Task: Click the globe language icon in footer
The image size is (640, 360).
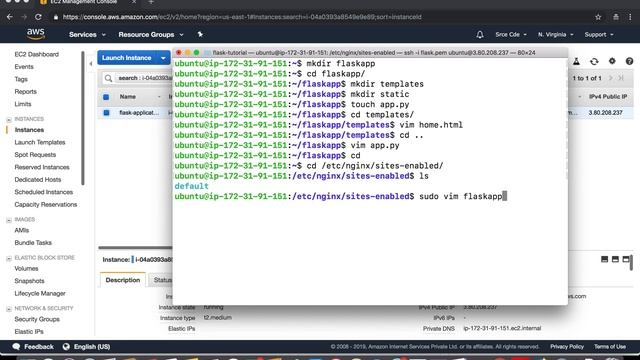Action: tap(66, 347)
